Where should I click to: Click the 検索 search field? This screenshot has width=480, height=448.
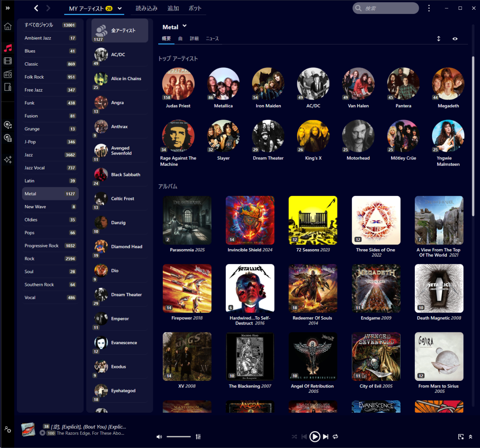(x=385, y=8)
